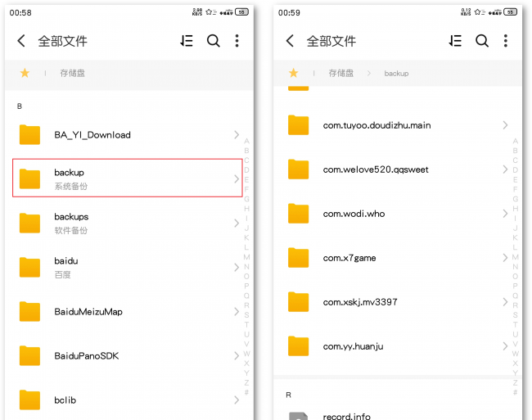Tap the favorites star in the left breadcrumb

click(x=25, y=73)
